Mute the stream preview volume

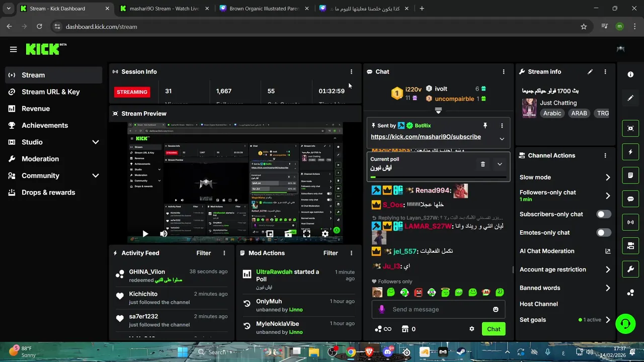point(164,234)
